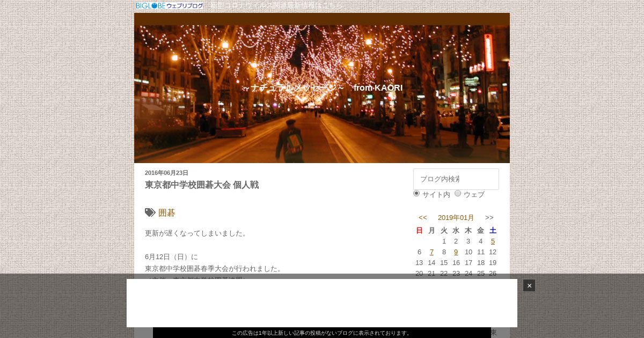Open calendar date 9 posts
Screen dimensions: 644x338
[x=456, y=252]
